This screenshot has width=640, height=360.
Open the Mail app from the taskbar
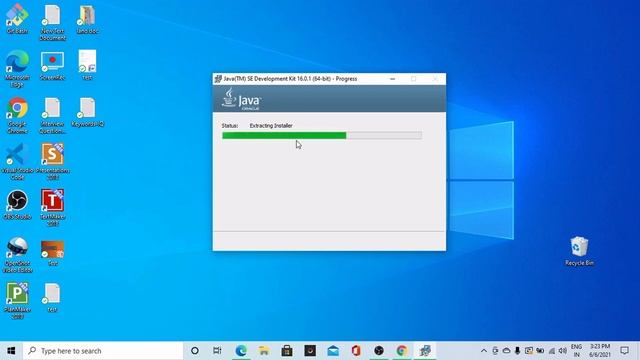pos(333,351)
